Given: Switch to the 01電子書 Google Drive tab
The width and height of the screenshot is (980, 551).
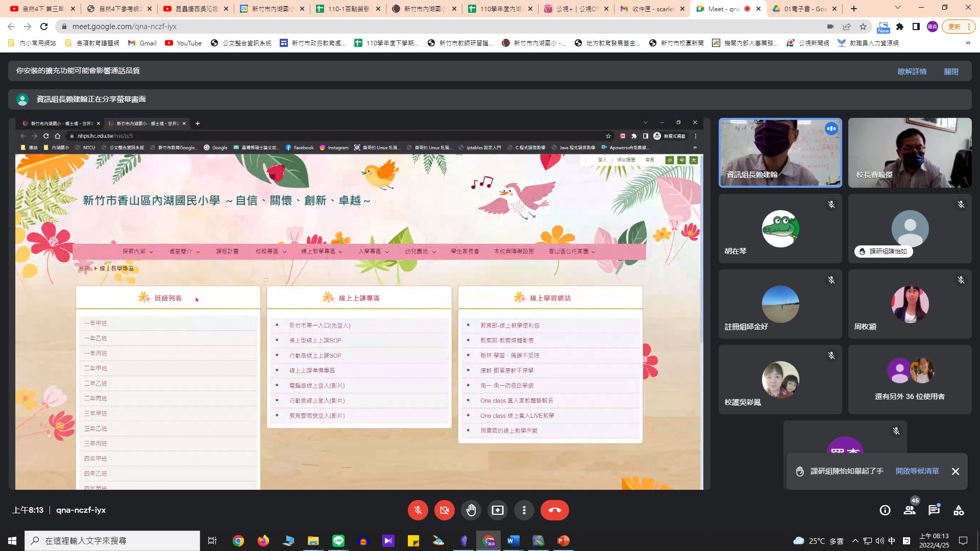Looking at the screenshot, I should point(805,9).
